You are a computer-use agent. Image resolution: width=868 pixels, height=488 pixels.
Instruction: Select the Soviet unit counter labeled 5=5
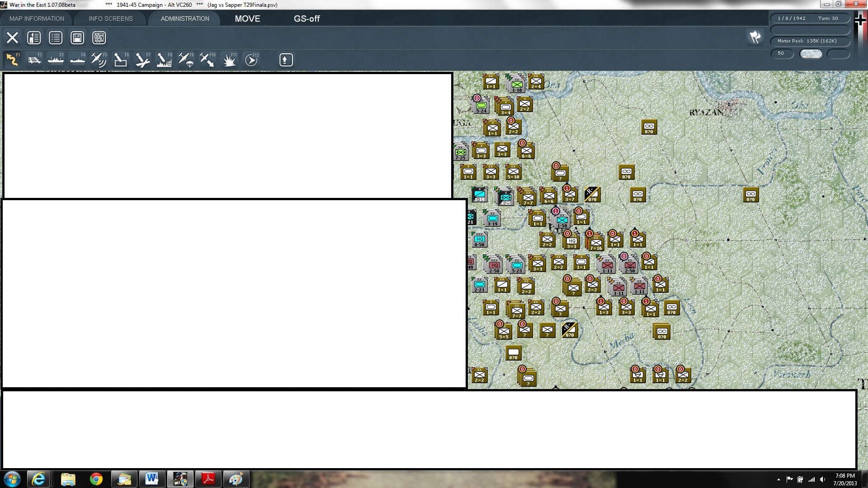(x=504, y=332)
